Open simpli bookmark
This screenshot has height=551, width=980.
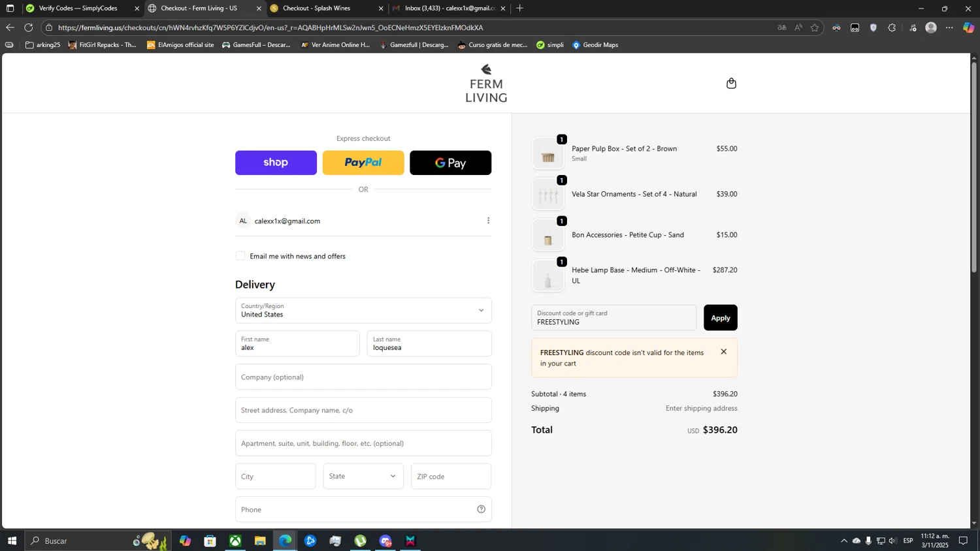point(550,45)
